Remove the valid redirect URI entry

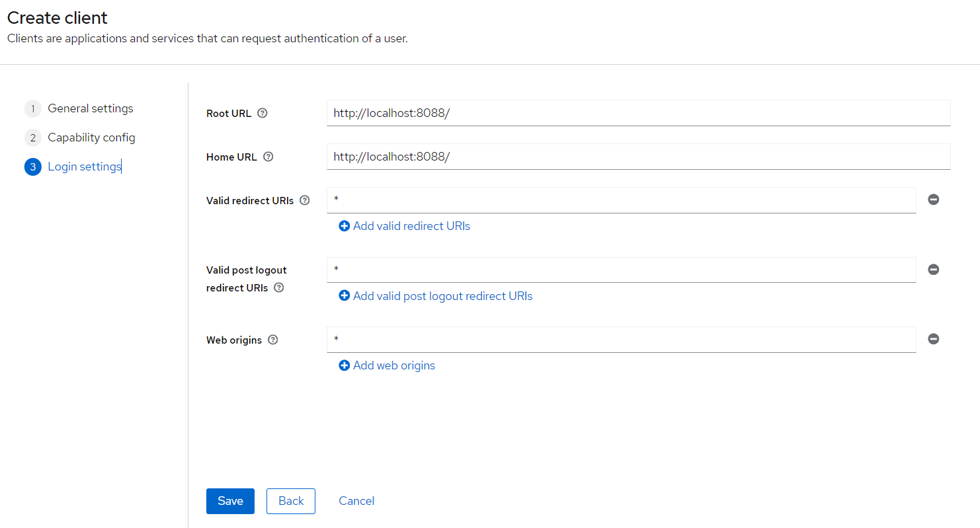(933, 200)
